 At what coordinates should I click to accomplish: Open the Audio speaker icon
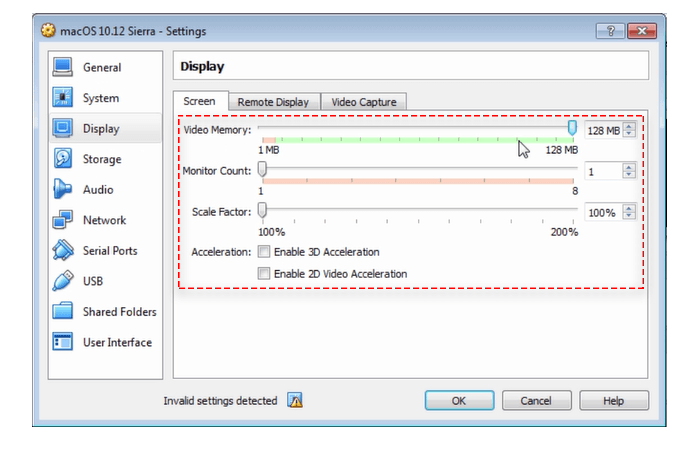pyautogui.click(x=63, y=189)
